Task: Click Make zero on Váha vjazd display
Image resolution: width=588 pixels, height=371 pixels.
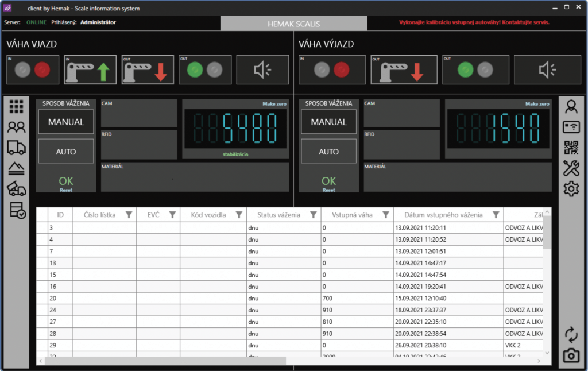Action: click(x=274, y=104)
